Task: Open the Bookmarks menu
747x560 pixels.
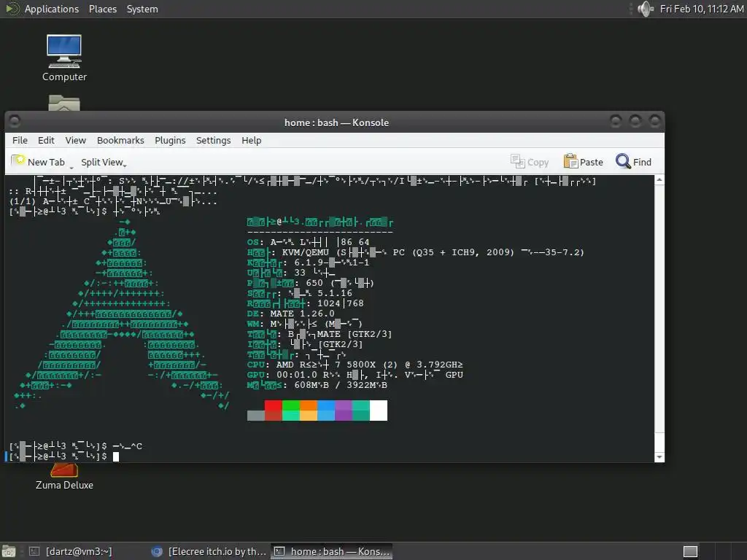Action: coord(120,141)
